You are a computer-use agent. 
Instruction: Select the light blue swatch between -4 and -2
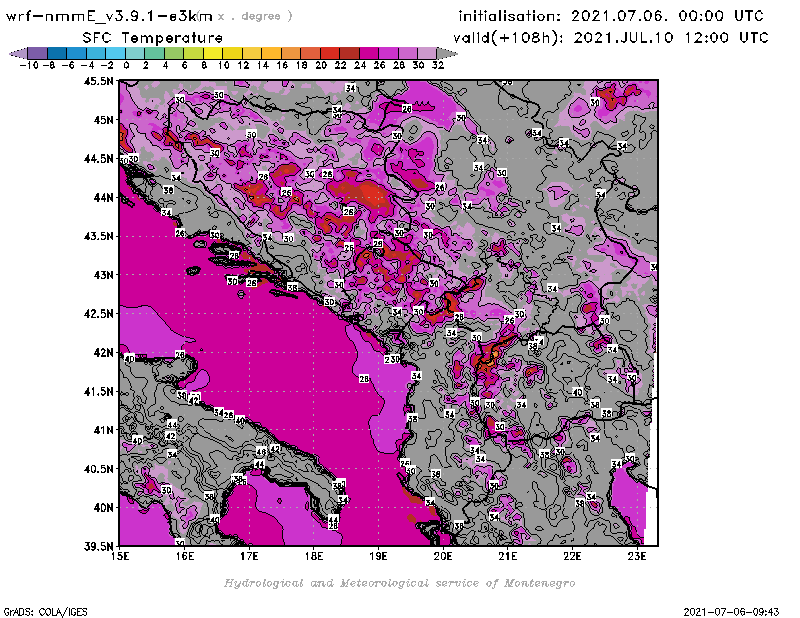[x=96, y=53]
